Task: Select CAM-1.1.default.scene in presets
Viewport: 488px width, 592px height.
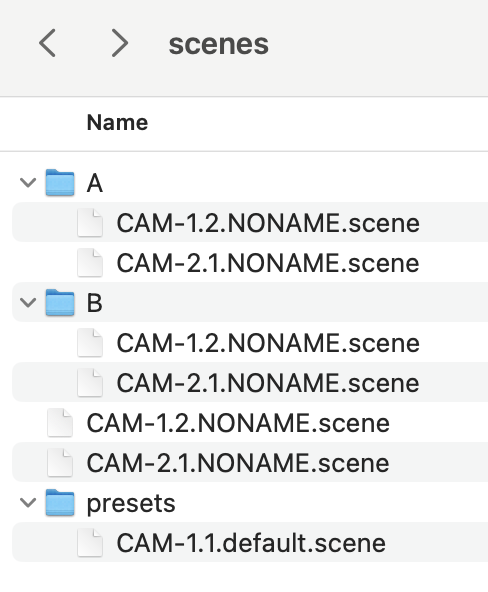Action: pos(250,543)
